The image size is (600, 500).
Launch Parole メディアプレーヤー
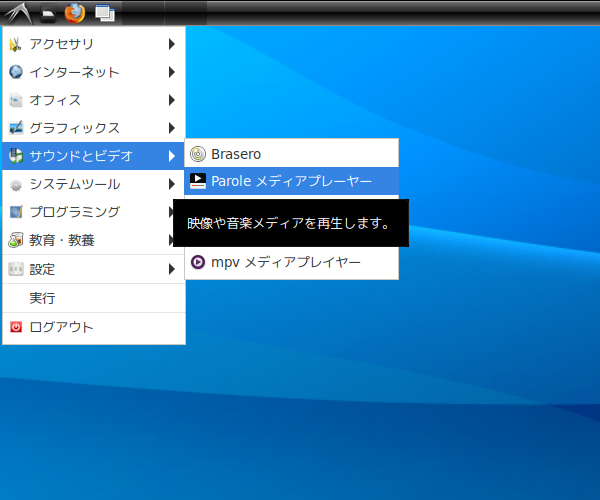coord(292,181)
